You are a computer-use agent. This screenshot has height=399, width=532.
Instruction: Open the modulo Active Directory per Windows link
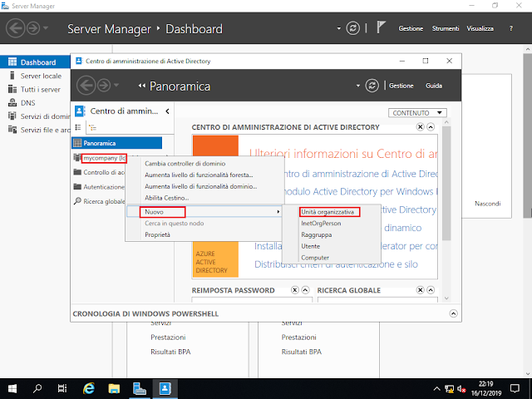(360, 192)
